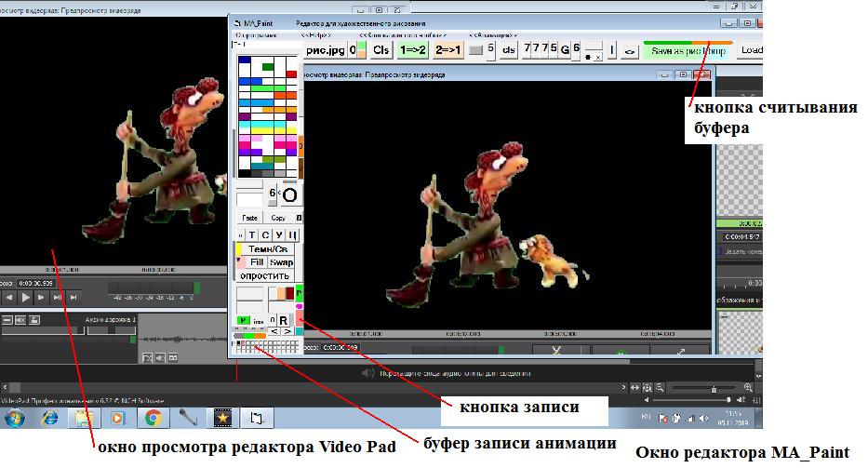Open Windows Explorer folder from the taskbar
Screen dimensions: 868x468
coord(84,418)
